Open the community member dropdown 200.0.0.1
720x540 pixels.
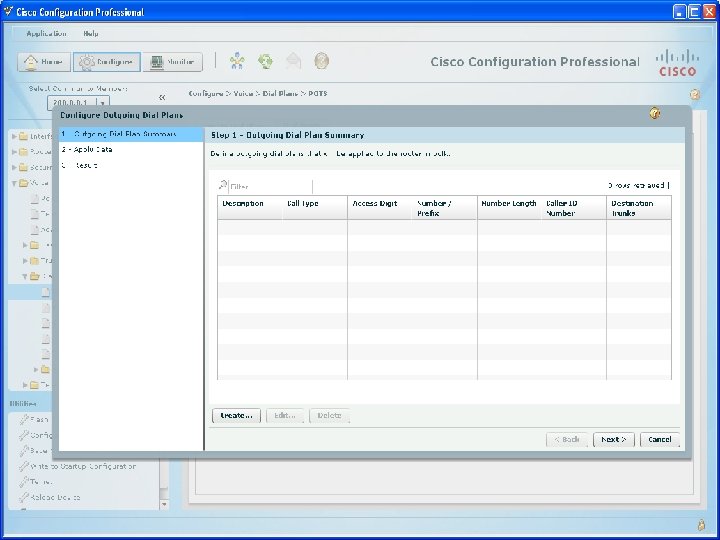[x=78, y=102]
